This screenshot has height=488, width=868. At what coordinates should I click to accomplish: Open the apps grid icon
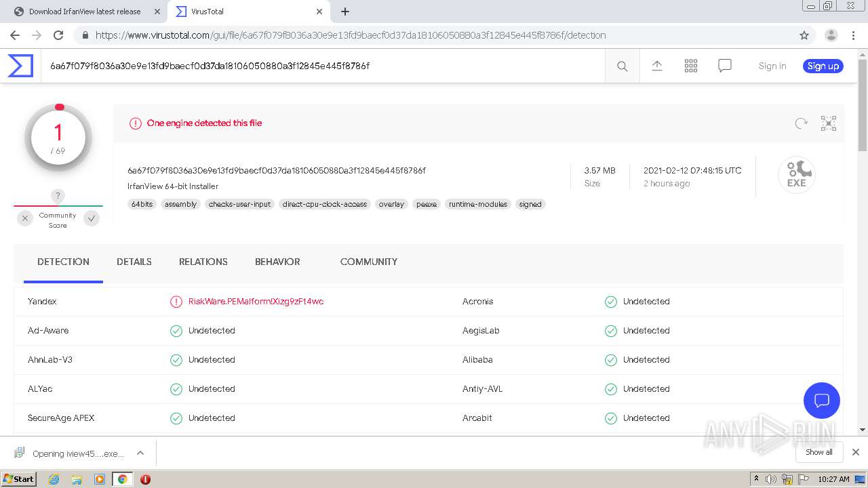tap(691, 66)
